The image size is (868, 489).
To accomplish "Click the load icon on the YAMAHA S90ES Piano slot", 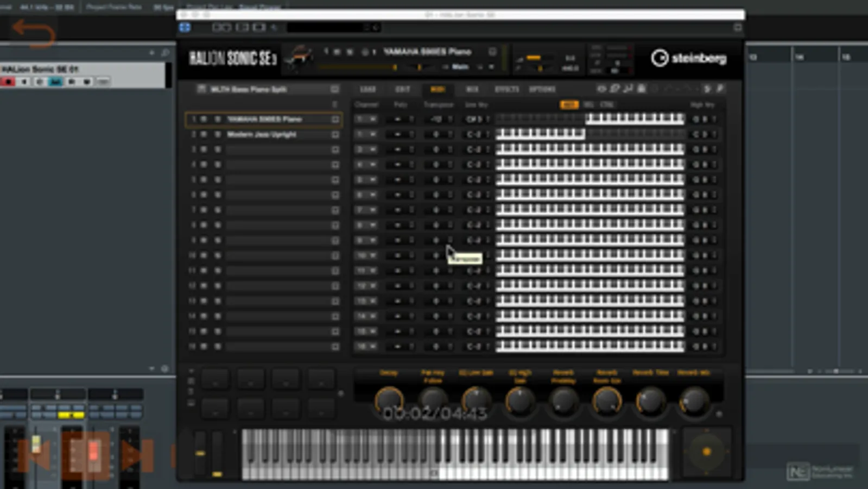I will [x=335, y=119].
